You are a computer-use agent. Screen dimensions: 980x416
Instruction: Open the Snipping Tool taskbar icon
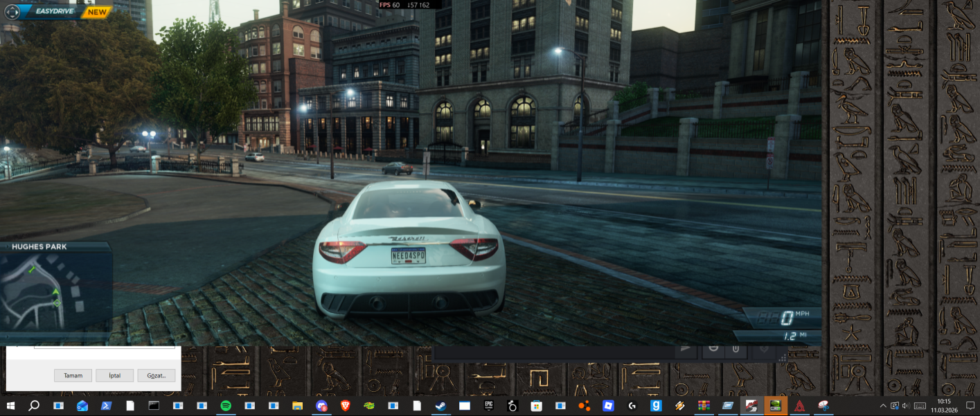coord(823,406)
